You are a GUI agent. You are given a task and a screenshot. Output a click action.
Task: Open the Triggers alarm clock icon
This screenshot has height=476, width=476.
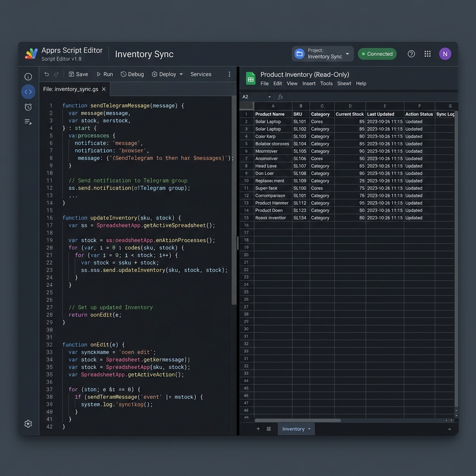pos(28,107)
